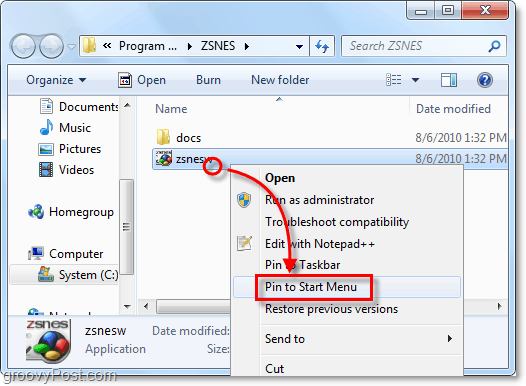The image size is (526, 386).
Task: Click navigation pane scroll up arrow
Action: [x=127, y=105]
